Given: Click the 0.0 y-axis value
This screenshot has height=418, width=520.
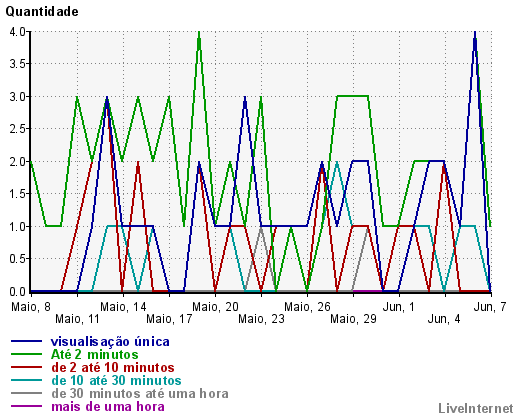Looking at the screenshot, I should [x=18, y=292].
